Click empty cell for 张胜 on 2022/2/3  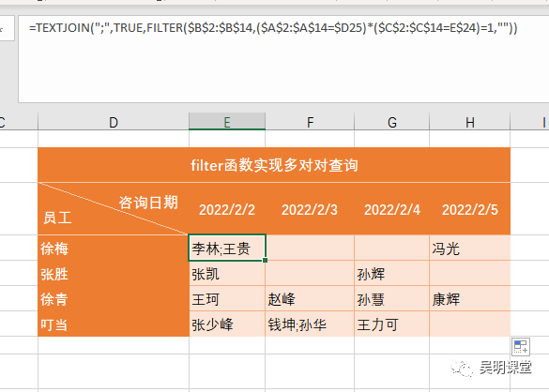310,273
